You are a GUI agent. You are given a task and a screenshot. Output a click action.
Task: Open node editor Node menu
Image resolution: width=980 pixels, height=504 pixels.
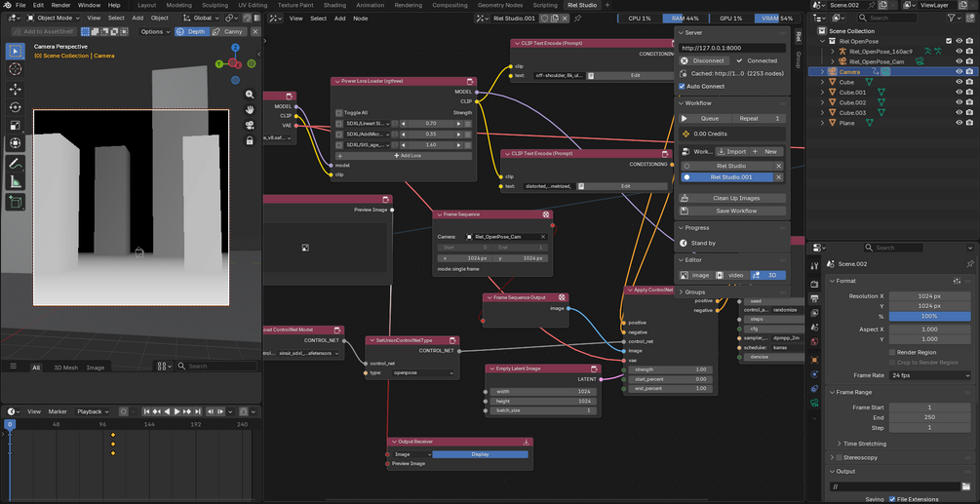pyautogui.click(x=361, y=19)
